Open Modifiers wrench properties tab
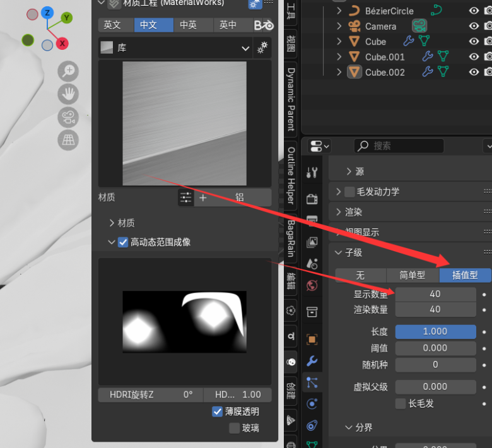The width and height of the screenshot is (492, 448). pyautogui.click(x=312, y=361)
